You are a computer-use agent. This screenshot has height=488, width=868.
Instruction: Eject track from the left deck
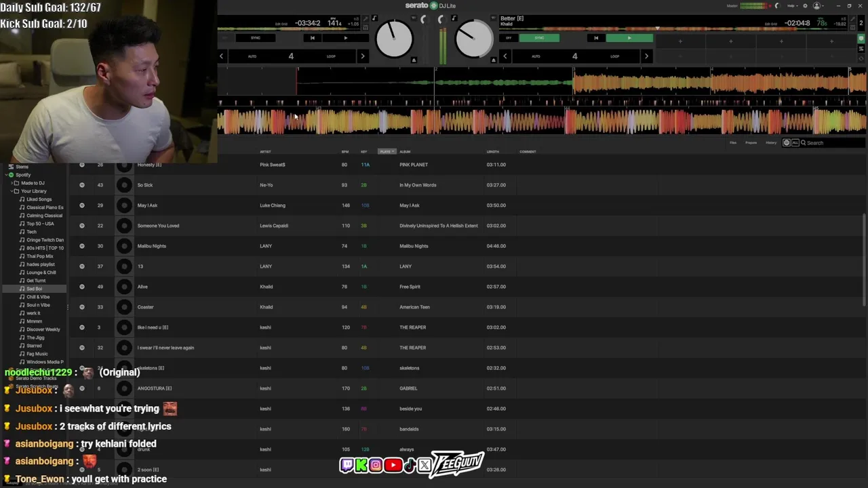point(414,60)
